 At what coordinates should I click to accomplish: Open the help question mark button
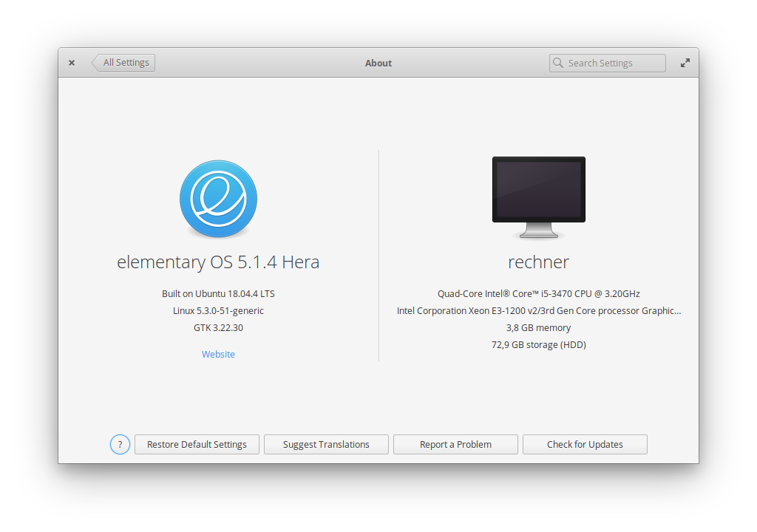click(120, 444)
